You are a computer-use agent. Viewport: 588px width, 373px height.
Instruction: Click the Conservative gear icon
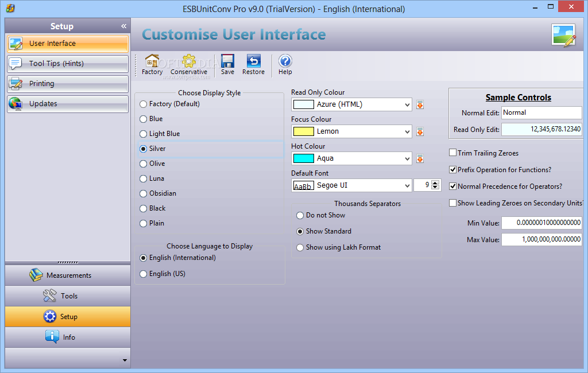[188, 61]
